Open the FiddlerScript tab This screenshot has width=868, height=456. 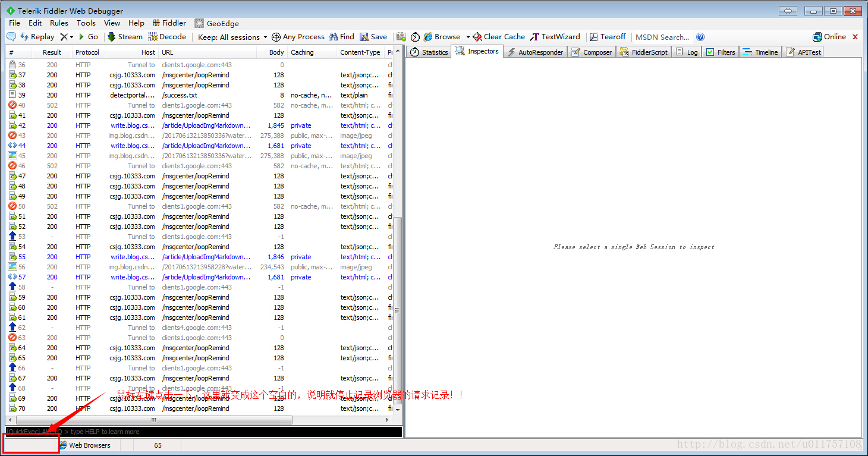[643, 52]
